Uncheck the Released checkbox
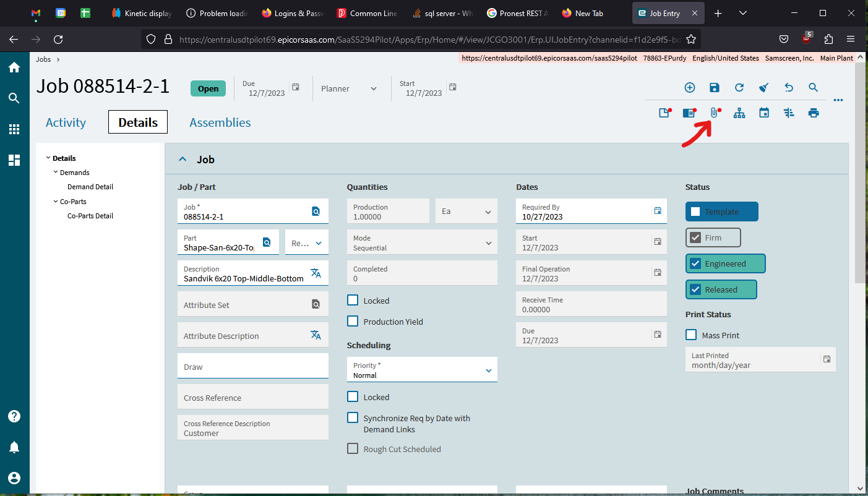 pos(695,289)
